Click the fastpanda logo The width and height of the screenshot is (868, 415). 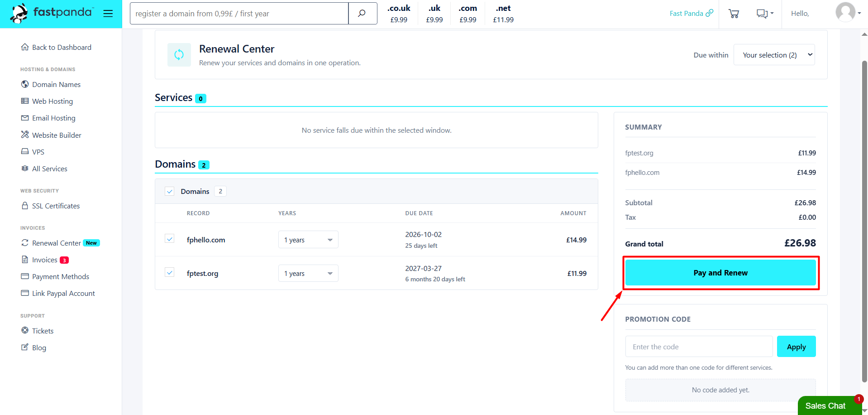tap(52, 13)
